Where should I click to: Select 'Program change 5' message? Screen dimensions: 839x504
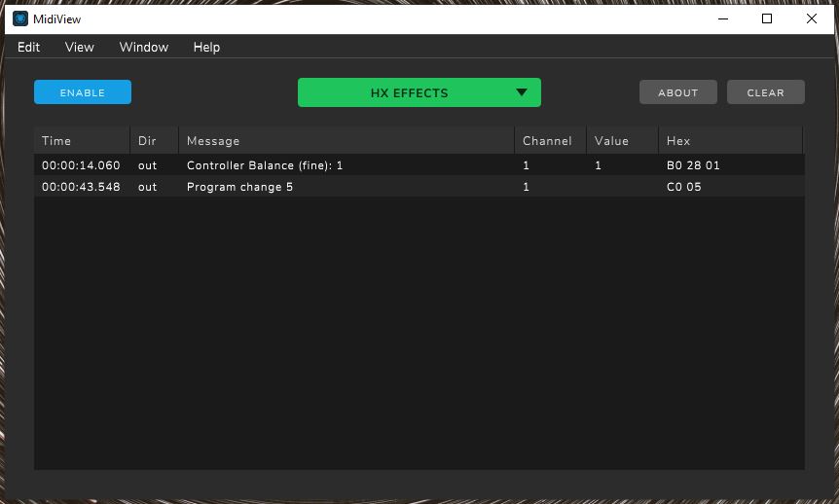pos(239,187)
